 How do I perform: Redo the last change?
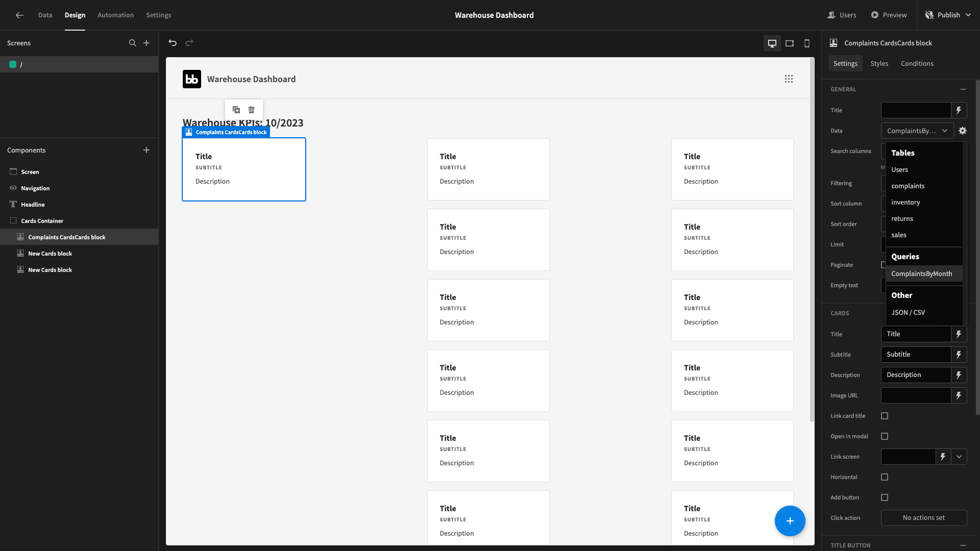click(x=189, y=43)
